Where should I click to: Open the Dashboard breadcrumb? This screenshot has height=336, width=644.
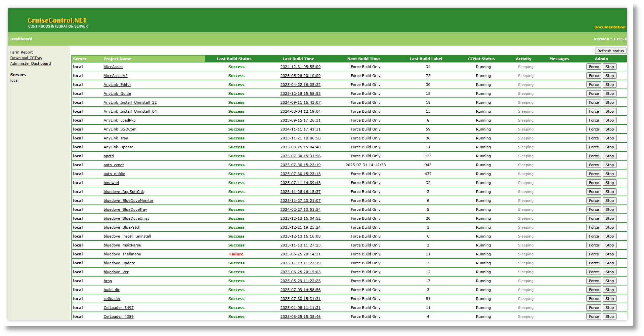[21, 39]
